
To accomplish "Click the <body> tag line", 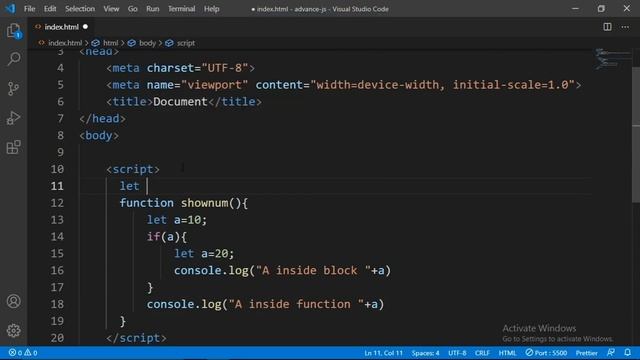I will (99, 135).
